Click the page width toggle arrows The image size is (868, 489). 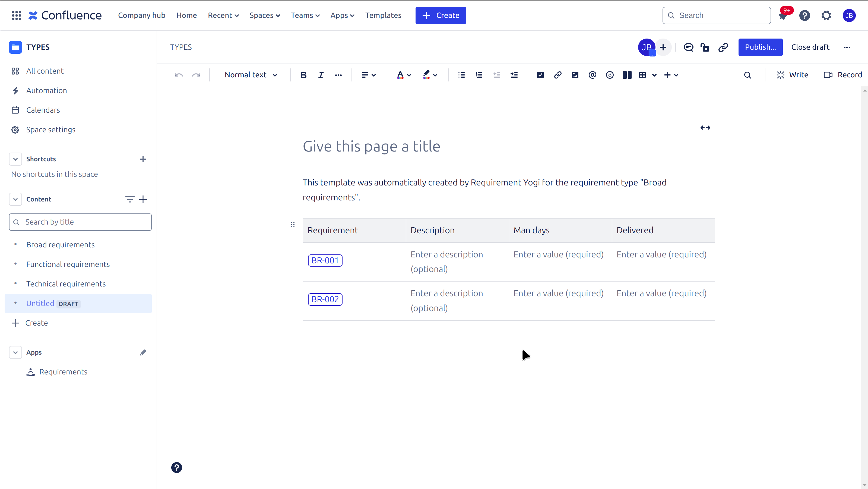705,127
